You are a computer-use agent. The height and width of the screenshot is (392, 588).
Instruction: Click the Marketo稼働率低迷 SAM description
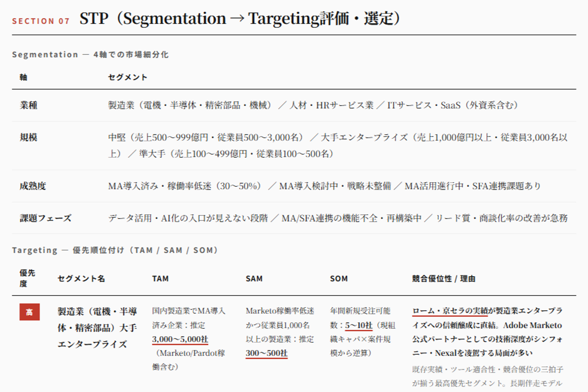coord(280,332)
